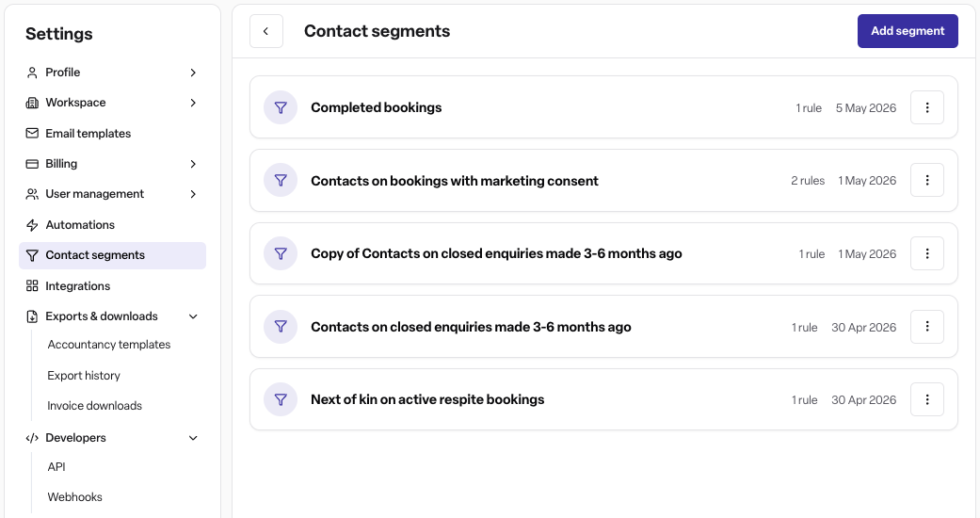Open Next of kin on active respite bookings
Image resolution: width=980 pixels, height=518 pixels.
pyautogui.click(x=427, y=399)
